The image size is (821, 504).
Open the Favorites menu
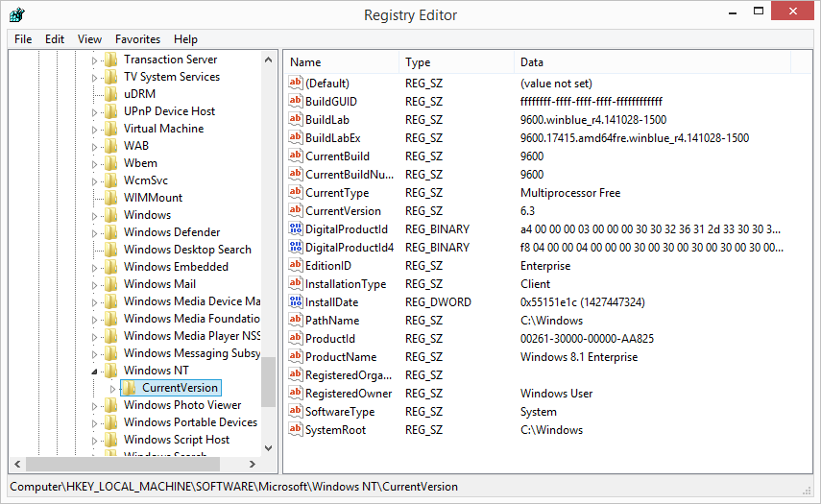tap(137, 39)
